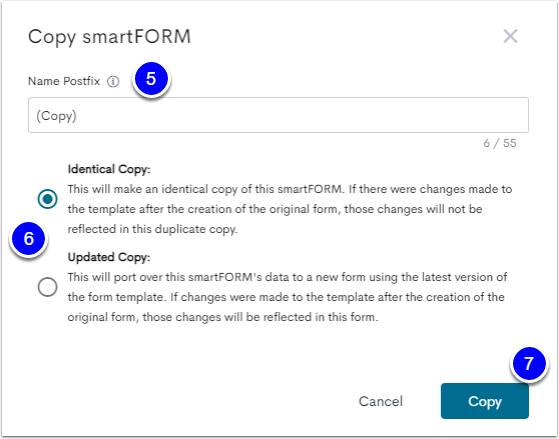Image resolution: width=559 pixels, height=439 pixels.
Task: Click the 'Copy smartFORM' dialog title
Action: [110, 37]
